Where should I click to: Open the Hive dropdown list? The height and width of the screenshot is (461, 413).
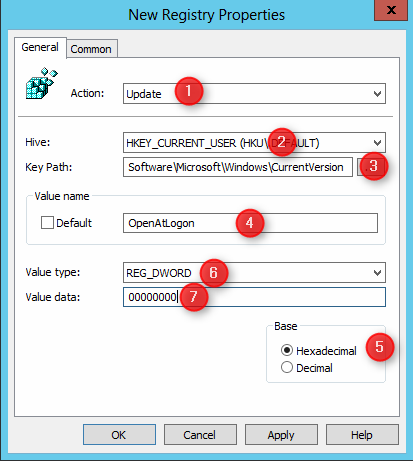(x=254, y=143)
